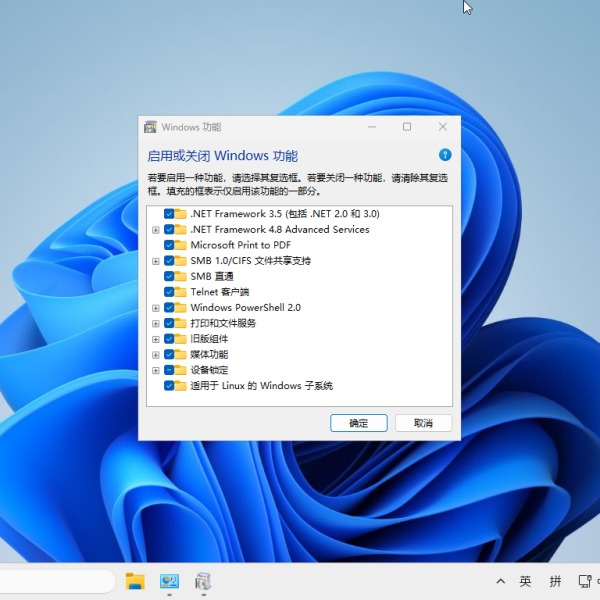Show hidden tray icons chevron
This screenshot has width=600, height=600.
tap(501, 582)
